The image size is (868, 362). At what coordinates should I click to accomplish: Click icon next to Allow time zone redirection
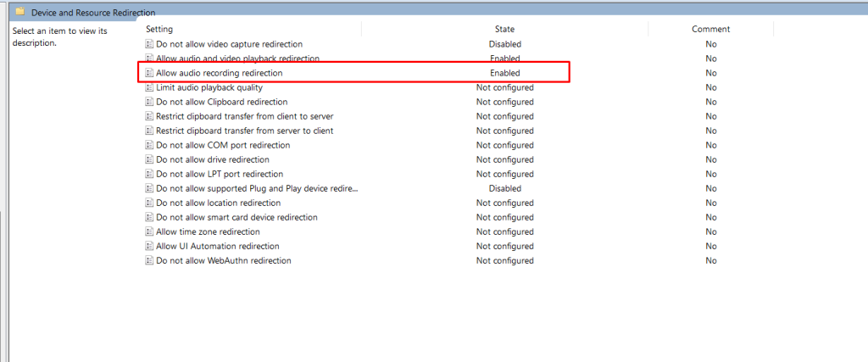point(149,231)
